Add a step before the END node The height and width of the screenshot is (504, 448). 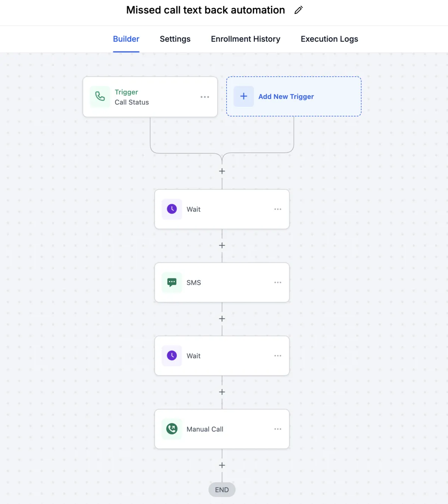222,465
